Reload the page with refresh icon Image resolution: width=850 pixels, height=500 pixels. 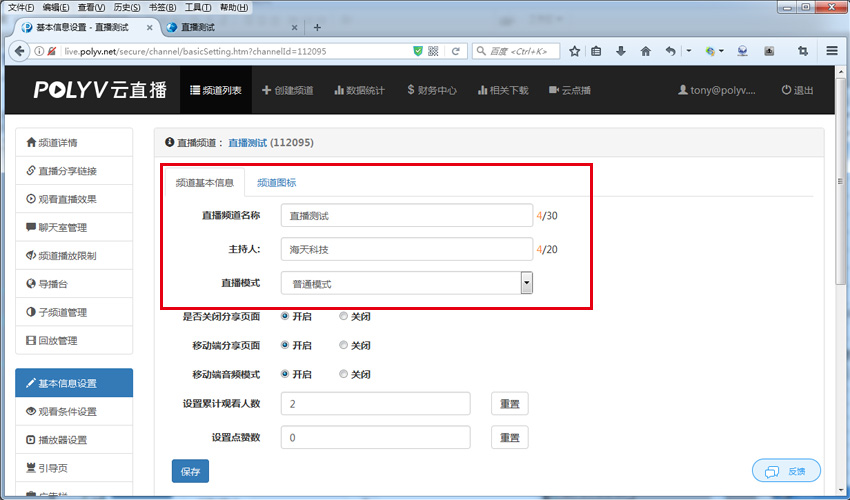coord(456,50)
